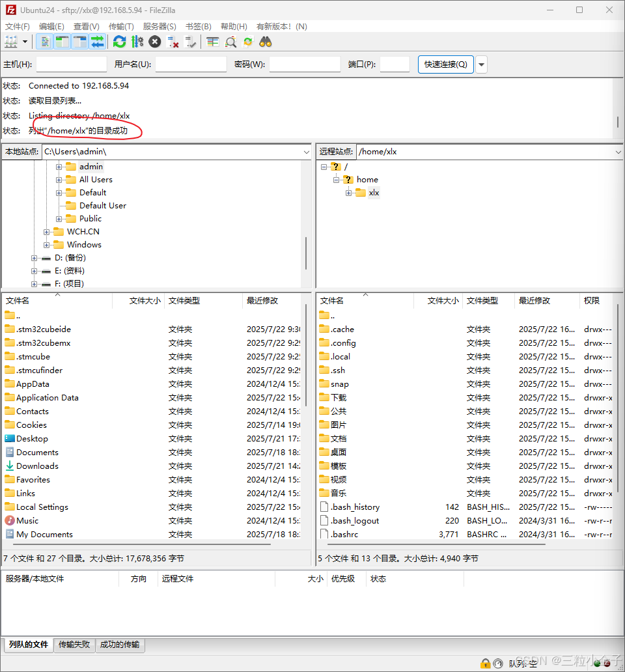Open directory listing filters icon
The height and width of the screenshot is (672, 625).
212,42
